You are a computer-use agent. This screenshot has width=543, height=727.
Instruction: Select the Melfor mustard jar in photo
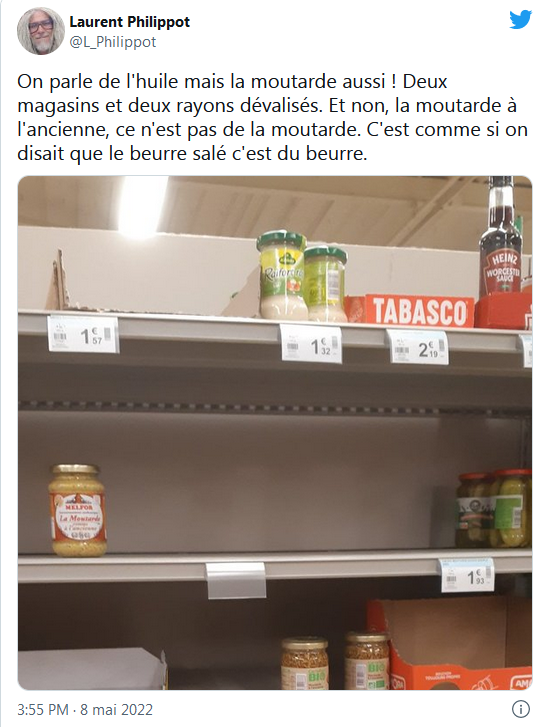tap(77, 510)
